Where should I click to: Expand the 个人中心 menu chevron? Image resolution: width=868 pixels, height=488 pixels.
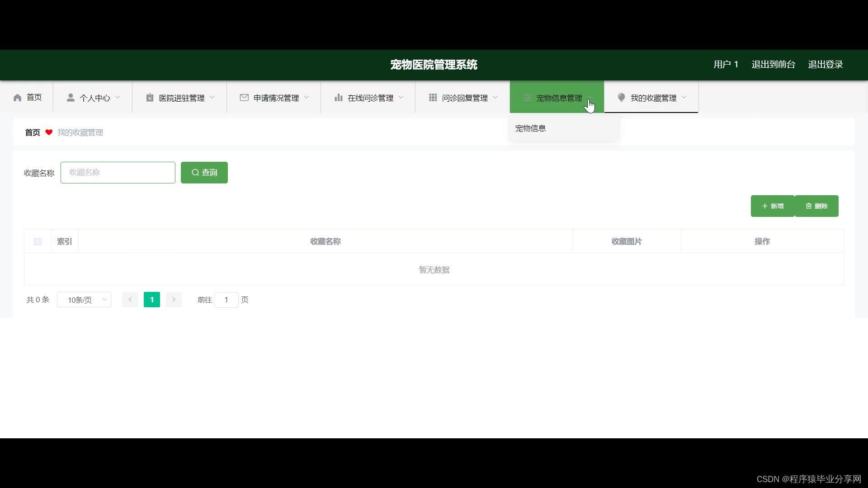118,98
